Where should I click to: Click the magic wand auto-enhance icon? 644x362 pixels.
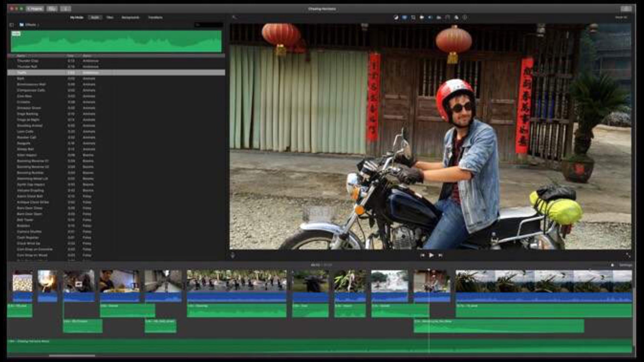(x=234, y=17)
